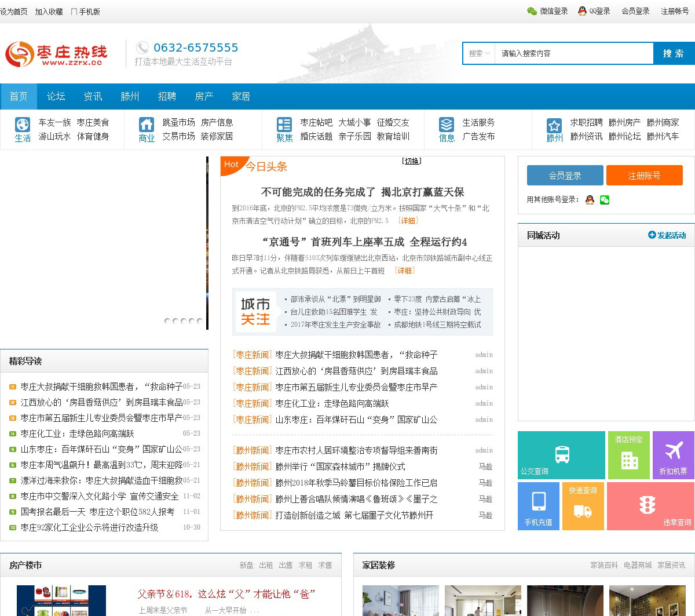Switch to the 招聘 navigation tab

pyautogui.click(x=167, y=96)
